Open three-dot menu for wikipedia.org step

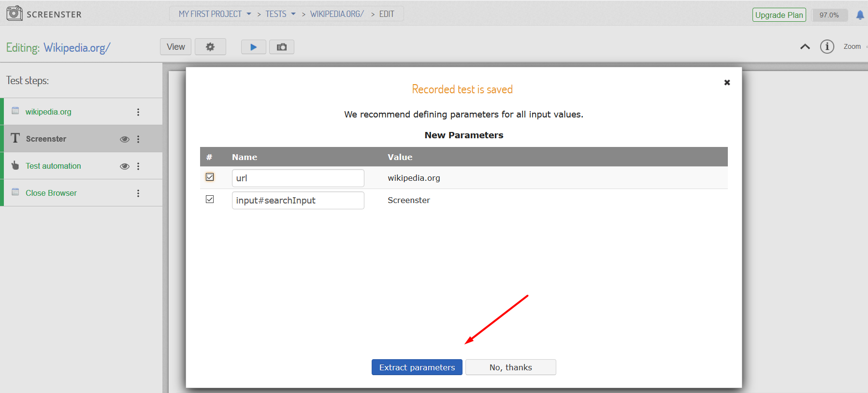coord(138,112)
